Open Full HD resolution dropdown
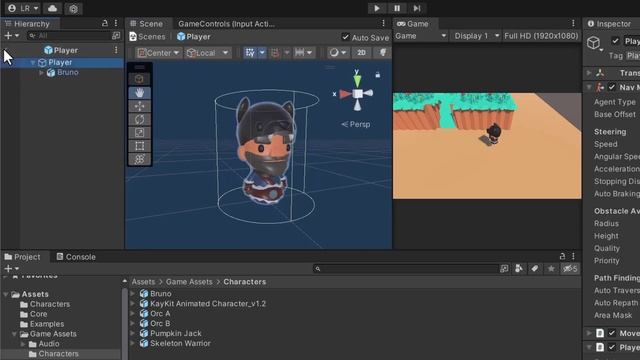 point(541,36)
